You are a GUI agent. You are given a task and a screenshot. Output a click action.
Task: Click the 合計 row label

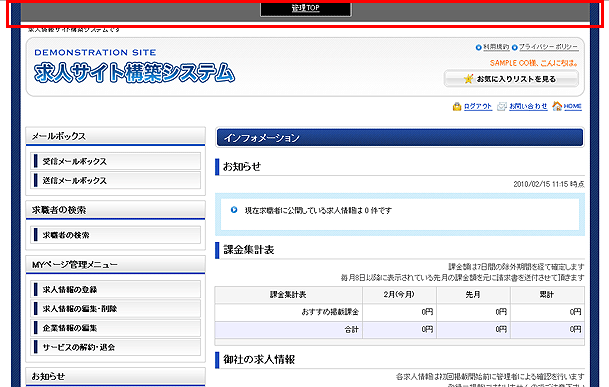click(351, 329)
